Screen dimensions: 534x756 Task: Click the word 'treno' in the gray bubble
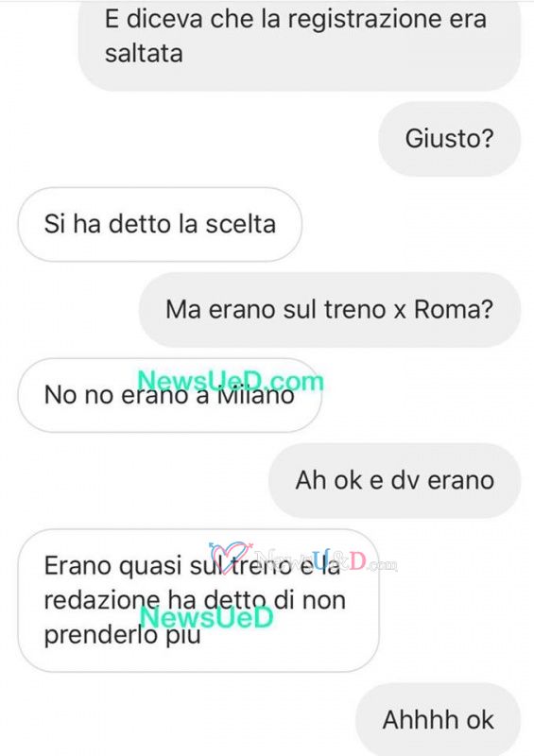point(354,310)
